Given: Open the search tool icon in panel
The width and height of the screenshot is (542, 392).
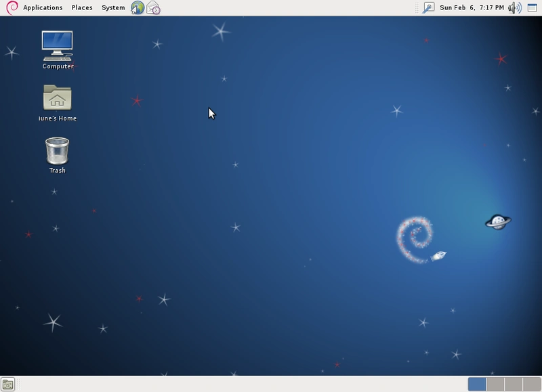Looking at the screenshot, I should click(x=428, y=7).
